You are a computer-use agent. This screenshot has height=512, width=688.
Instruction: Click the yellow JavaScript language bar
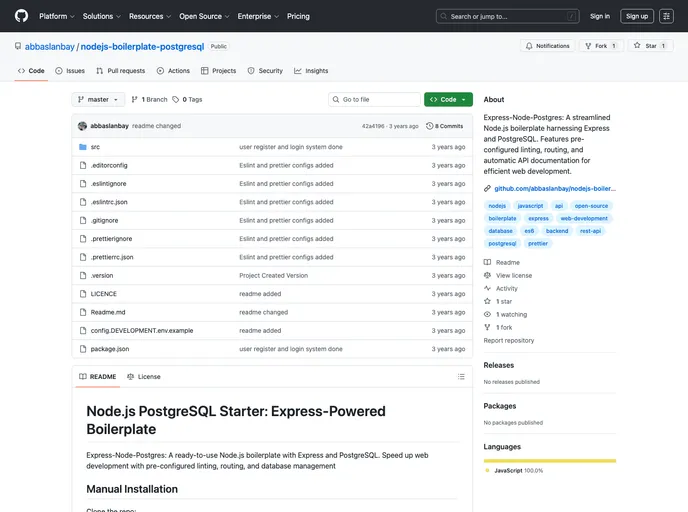click(x=549, y=461)
